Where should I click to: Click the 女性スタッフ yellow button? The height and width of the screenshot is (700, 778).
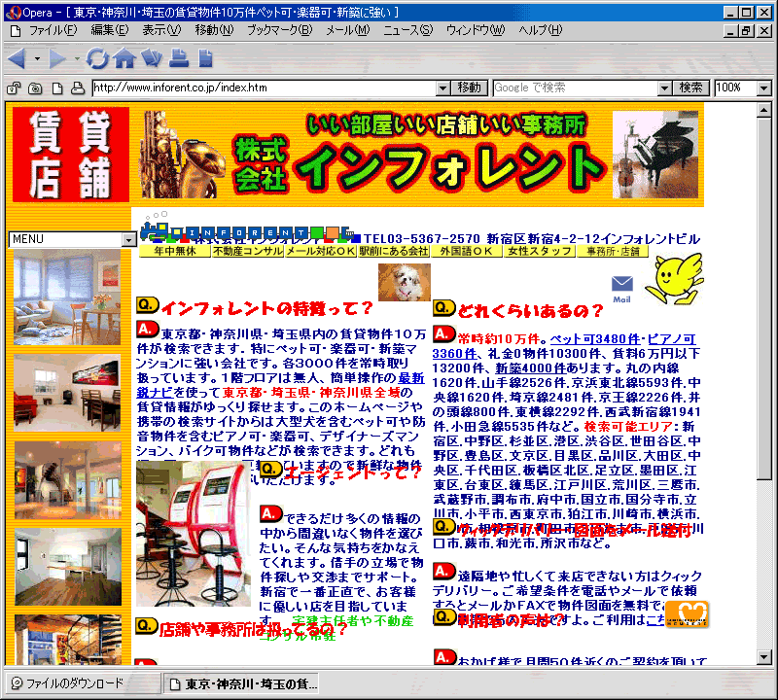click(x=540, y=252)
